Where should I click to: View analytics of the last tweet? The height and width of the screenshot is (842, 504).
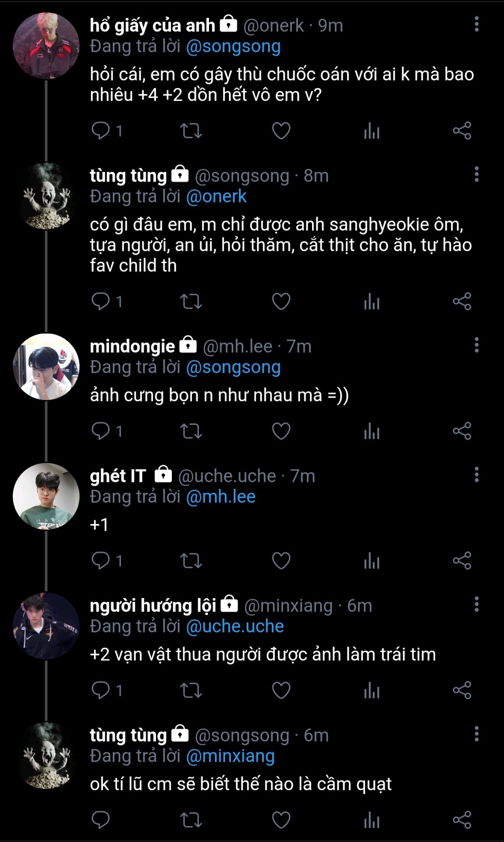(372, 820)
